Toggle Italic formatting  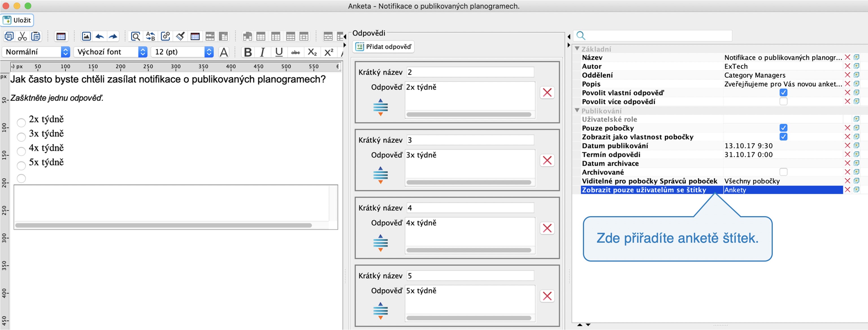(262, 52)
